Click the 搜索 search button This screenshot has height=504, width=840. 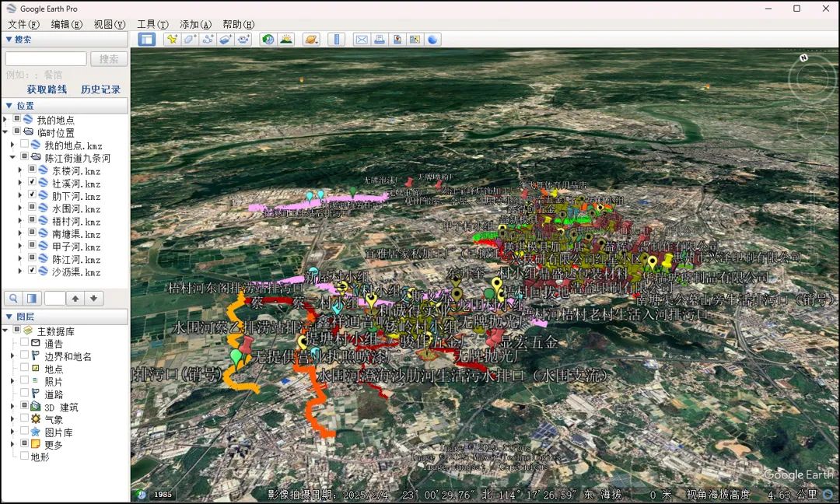[109, 59]
